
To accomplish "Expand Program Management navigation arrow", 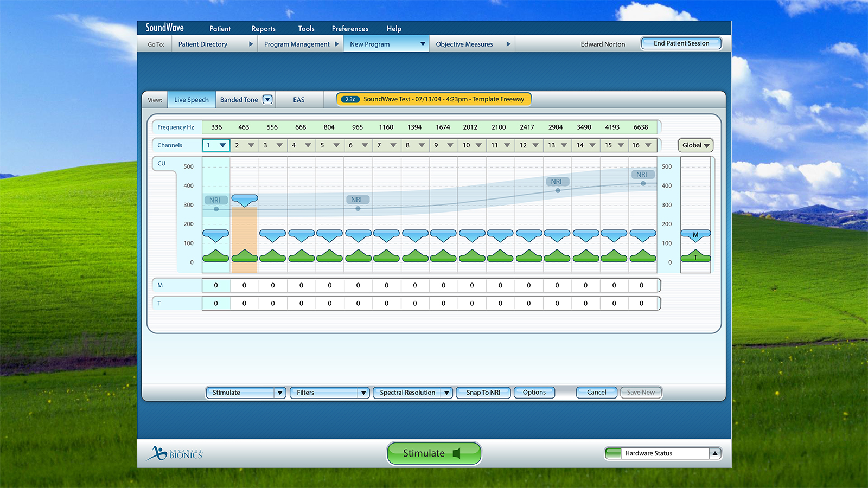I will click(337, 44).
